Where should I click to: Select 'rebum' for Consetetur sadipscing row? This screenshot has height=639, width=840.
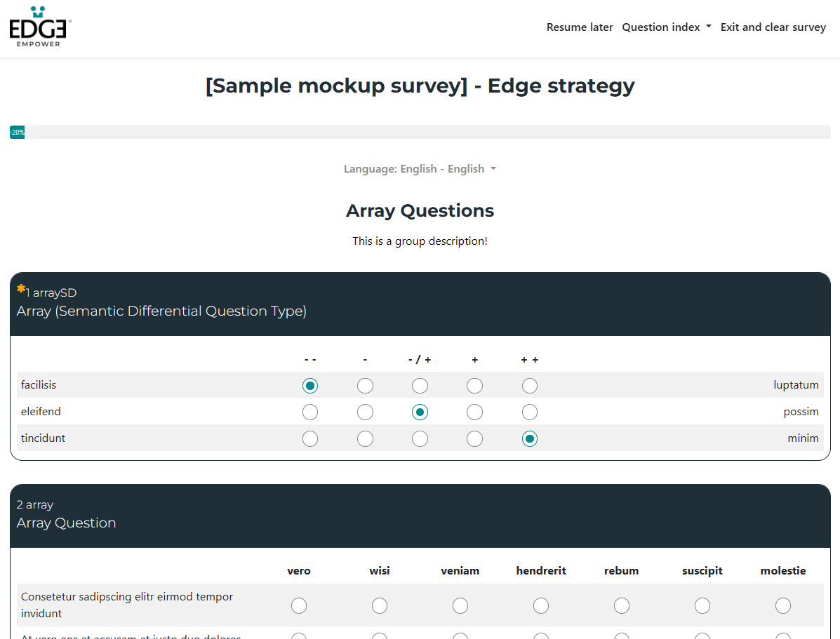click(622, 605)
